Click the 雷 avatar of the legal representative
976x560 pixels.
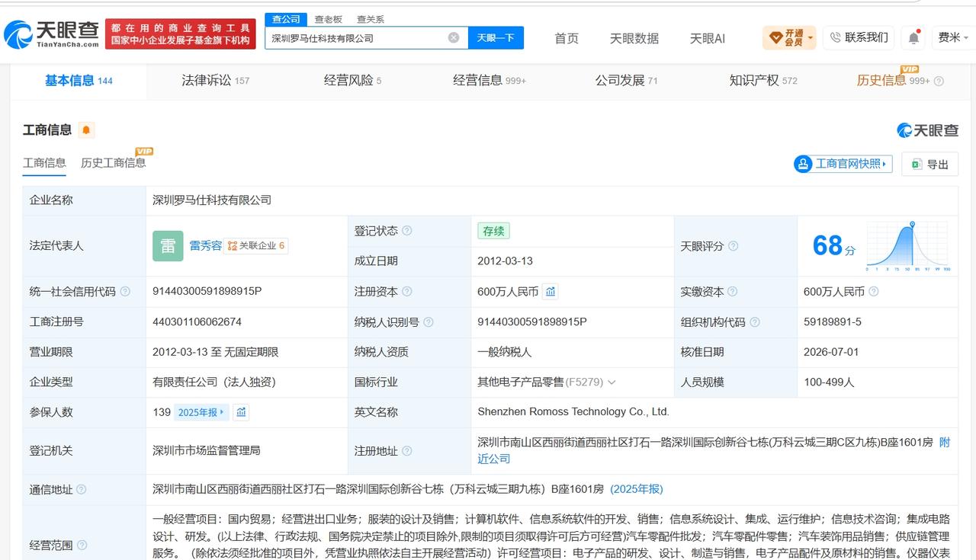pyautogui.click(x=168, y=246)
